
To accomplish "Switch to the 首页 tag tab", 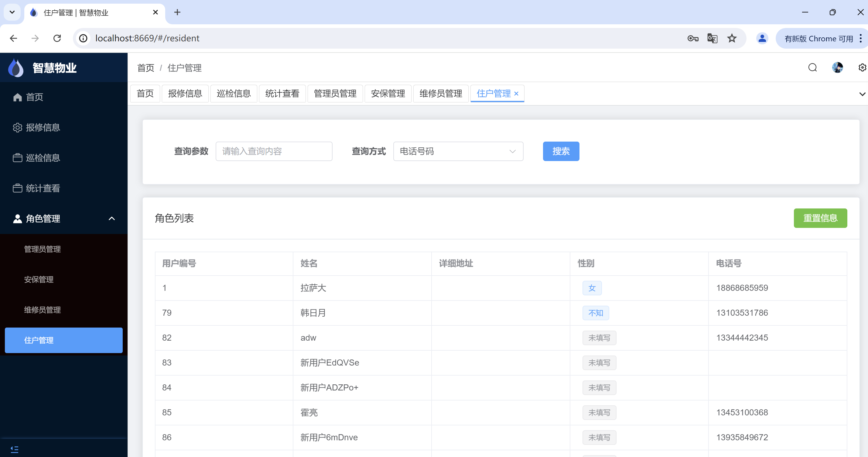I will point(145,94).
